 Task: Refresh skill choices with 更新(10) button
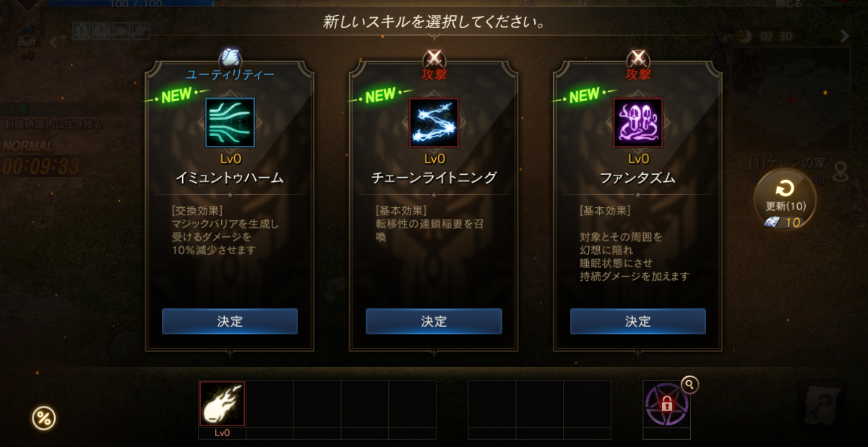pos(785,199)
